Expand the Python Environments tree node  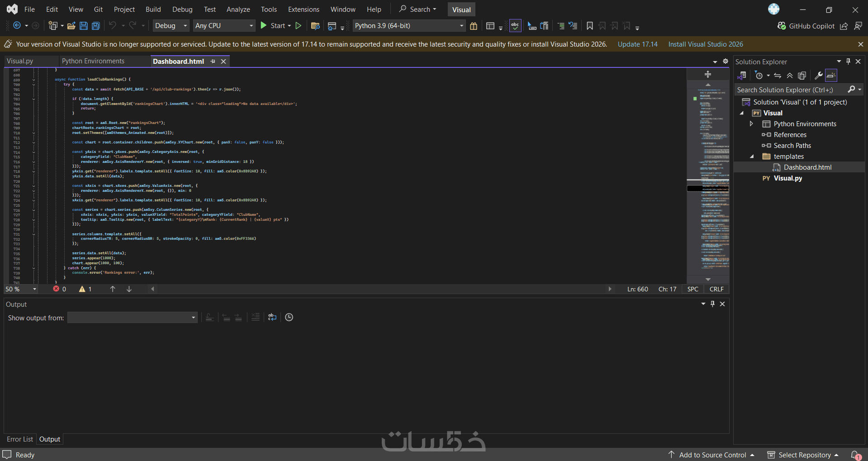click(x=751, y=124)
